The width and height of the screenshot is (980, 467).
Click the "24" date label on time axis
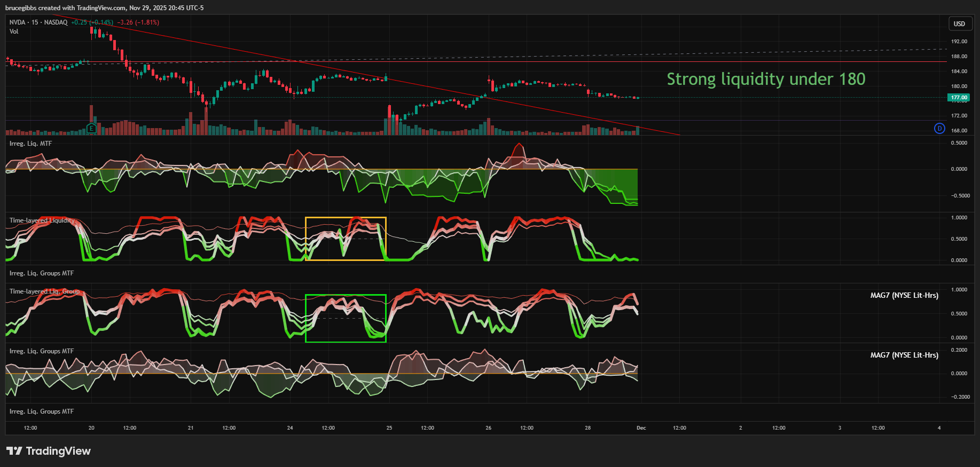[x=290, y=428]
